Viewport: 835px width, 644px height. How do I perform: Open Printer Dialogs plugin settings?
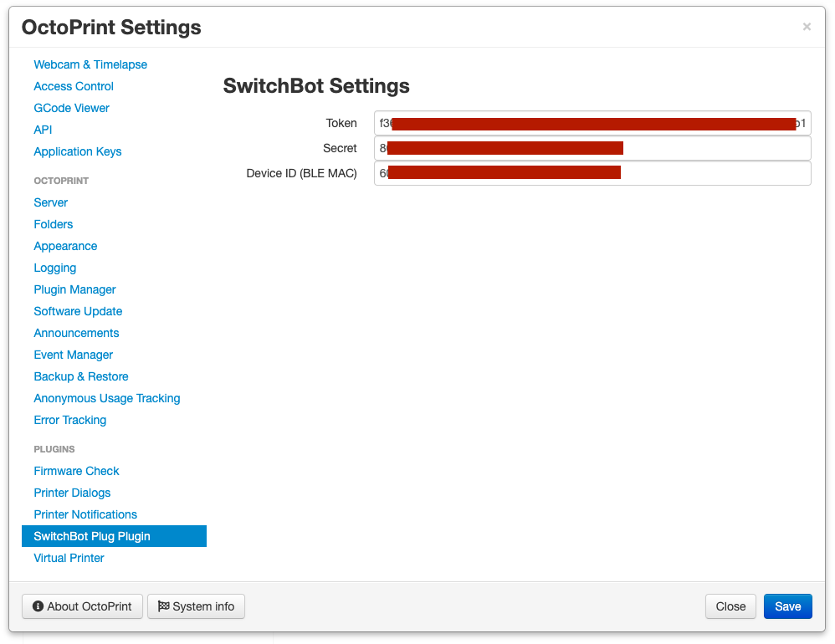[72, 493]
